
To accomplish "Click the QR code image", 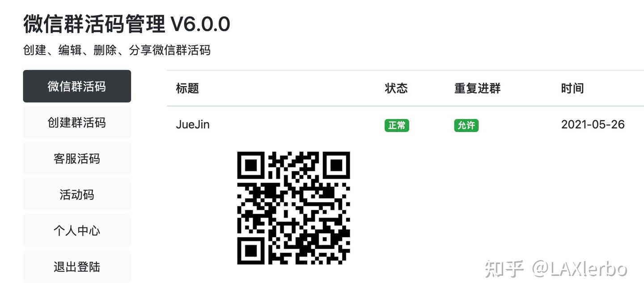I will pyautogui.click(x=293, y=208).
